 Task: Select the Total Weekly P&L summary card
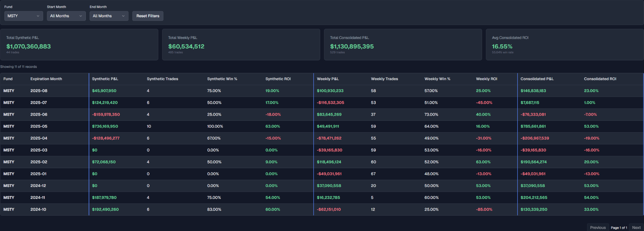pos(241,45)
